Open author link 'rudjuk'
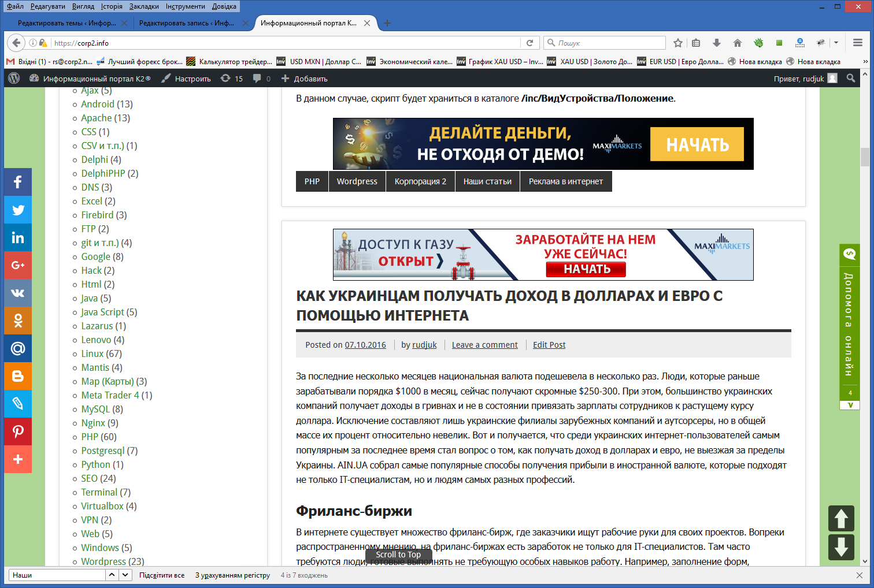Viewport: 874px width, 588px height. click(x=424, y=345)
